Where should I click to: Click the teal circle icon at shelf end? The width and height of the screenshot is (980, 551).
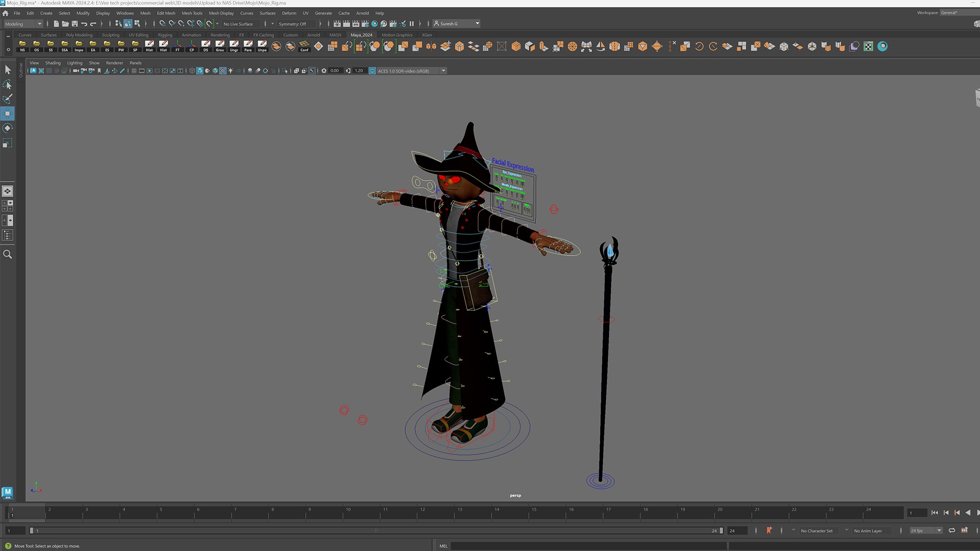point(883,46)
